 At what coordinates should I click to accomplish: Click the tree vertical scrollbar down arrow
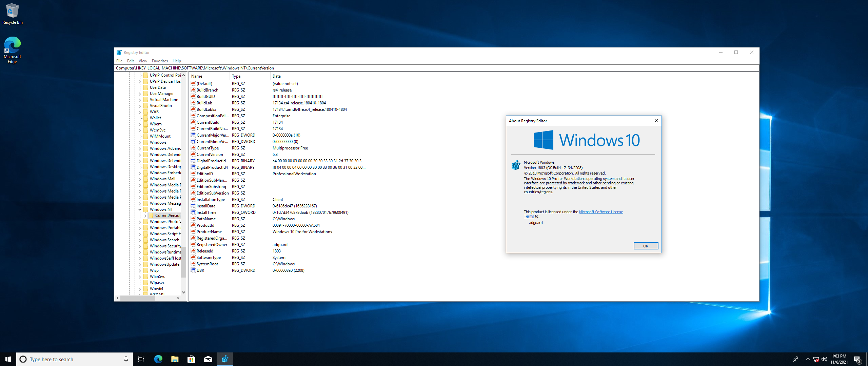coord(183,292)
